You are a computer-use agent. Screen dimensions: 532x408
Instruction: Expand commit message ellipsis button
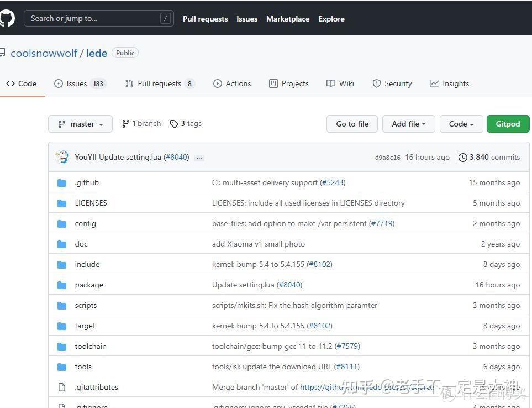coord(199,158)
